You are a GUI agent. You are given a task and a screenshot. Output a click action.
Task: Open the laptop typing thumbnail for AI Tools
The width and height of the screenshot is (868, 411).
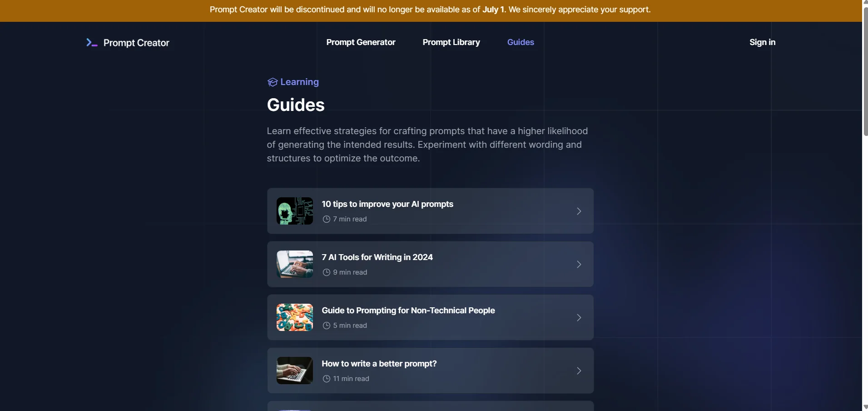(295, 264)
